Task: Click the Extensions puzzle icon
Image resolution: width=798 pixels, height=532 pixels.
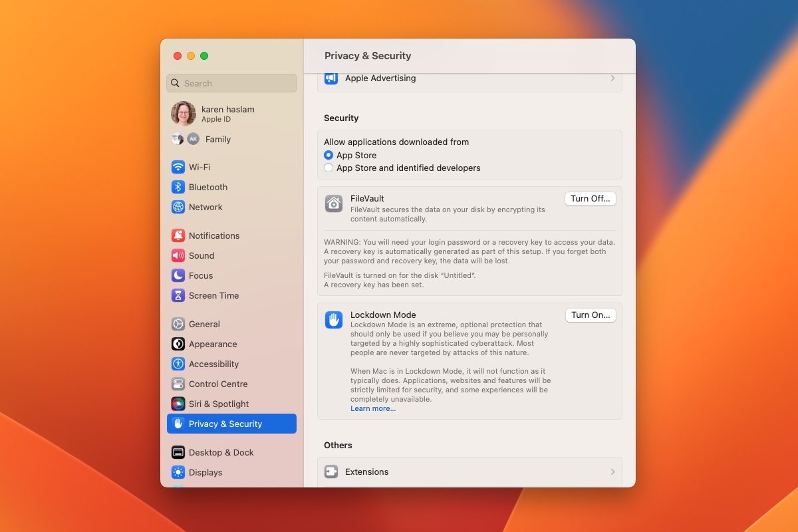Action: [x=331, y=471]
